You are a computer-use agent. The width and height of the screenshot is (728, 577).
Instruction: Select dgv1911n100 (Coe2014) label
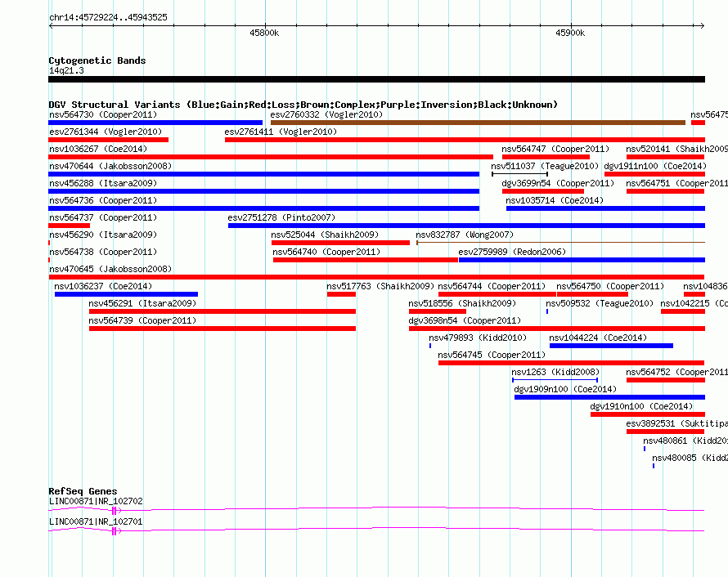[655, 166]
